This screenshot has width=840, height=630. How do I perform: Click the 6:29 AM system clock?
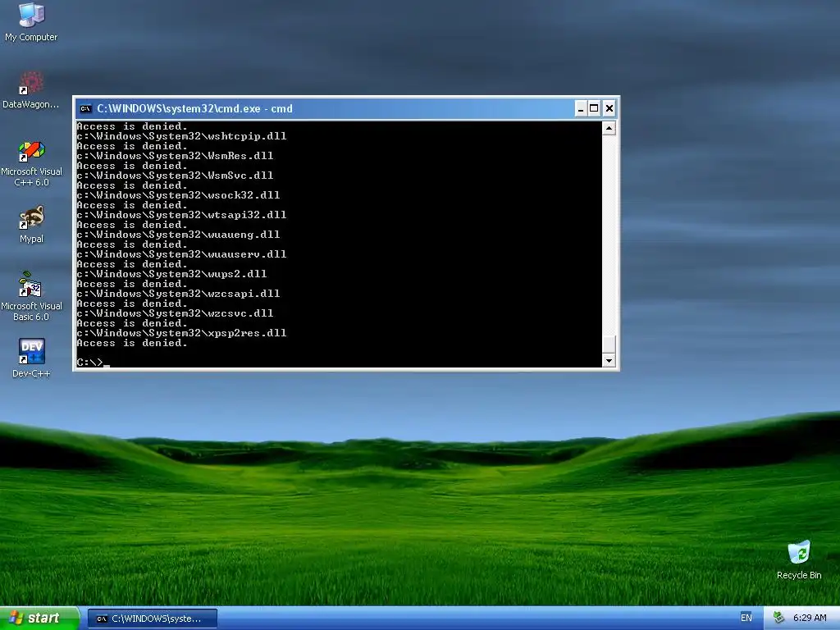(810, 619)
